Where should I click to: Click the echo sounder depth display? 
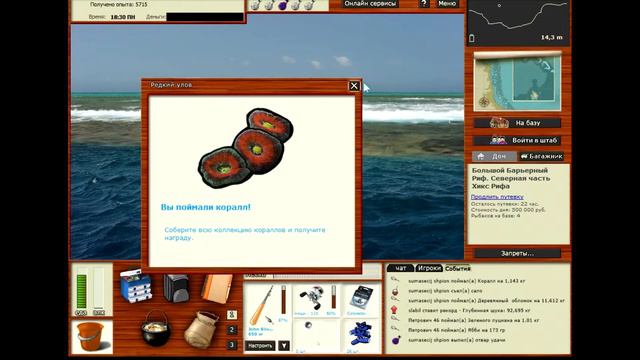[518, 22]
